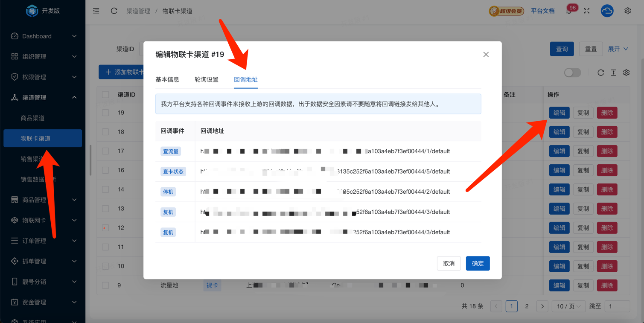Expand the 展开 filter options
644x323 pixels.
[618, 49]
